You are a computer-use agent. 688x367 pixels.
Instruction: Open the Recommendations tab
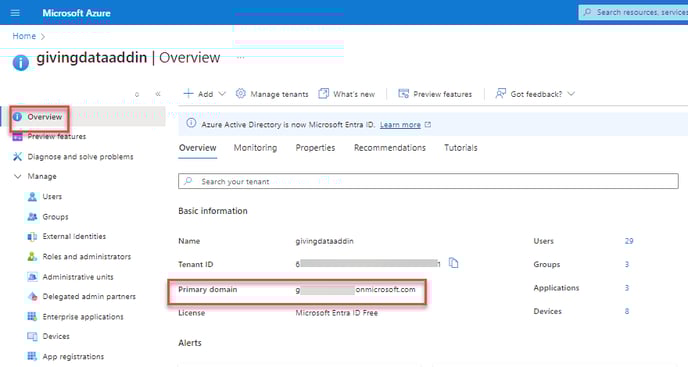pyautogui.click(x=390, y=148)
